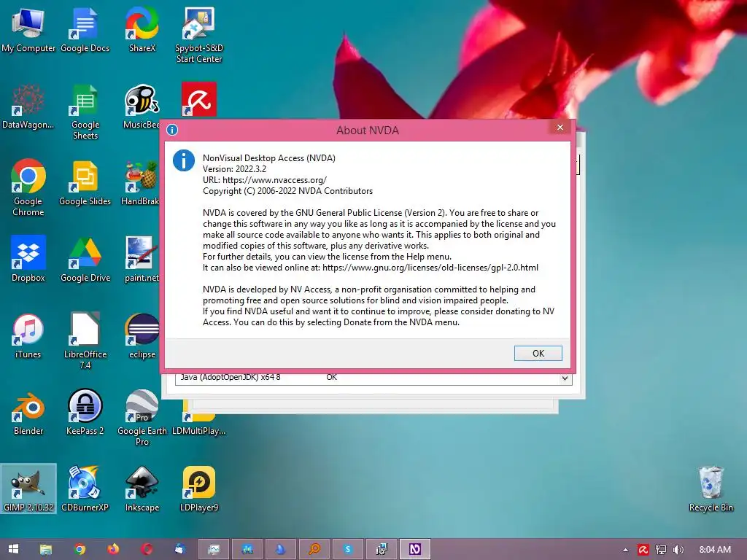
Task: Open LibreOffice 7.4 shortcut
Action: pyautogui.click(x=85, y=341)
